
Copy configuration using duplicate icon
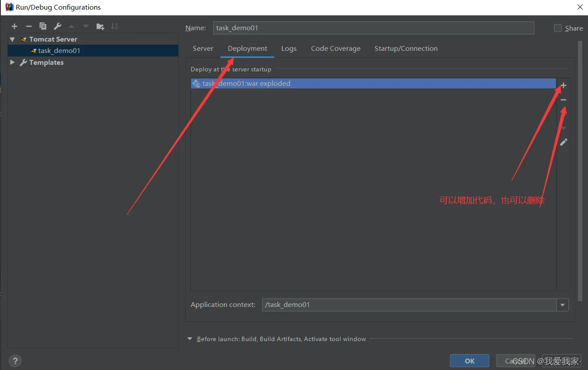pyautogui.click(x=43, y=27)
